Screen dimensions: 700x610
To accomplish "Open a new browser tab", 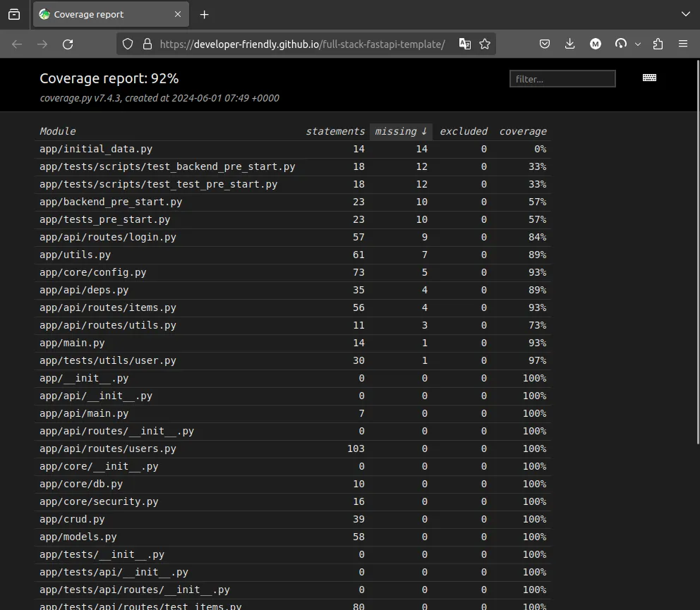I will (204, 14).
